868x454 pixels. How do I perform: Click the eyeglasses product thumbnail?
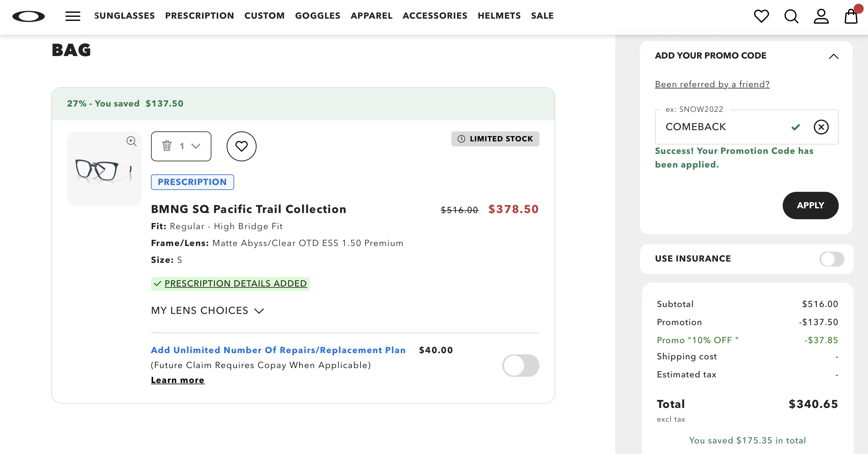104,168
